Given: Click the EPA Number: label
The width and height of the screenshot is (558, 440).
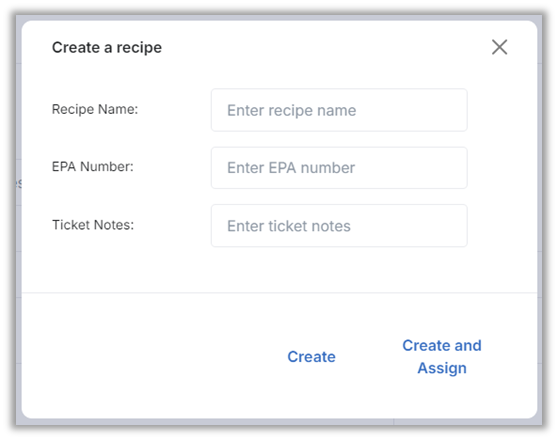Looking at the screenshot, I should pyautogui.click(x=93, y=167).
